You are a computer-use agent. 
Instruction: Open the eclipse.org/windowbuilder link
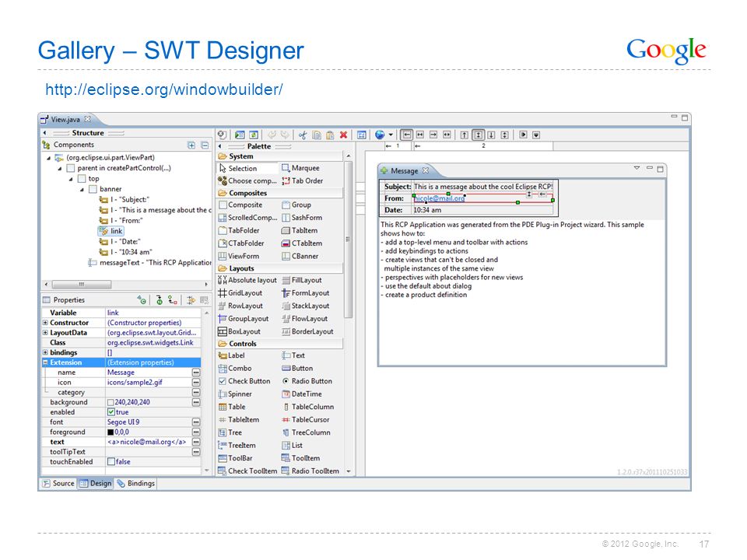tap(164, 89)
